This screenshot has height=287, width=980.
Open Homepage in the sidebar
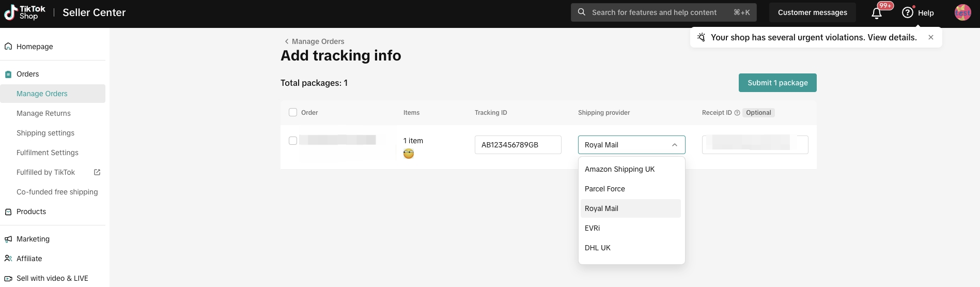tap(35, 47)
